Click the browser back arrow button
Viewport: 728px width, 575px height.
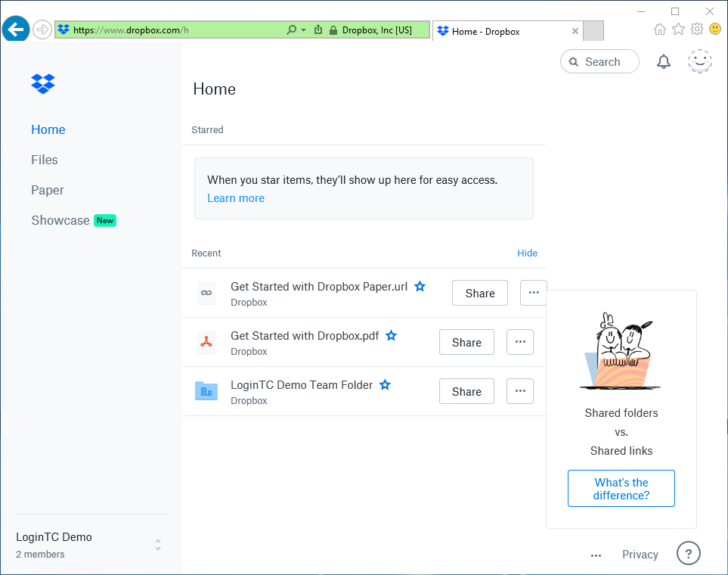click(16, 30)
